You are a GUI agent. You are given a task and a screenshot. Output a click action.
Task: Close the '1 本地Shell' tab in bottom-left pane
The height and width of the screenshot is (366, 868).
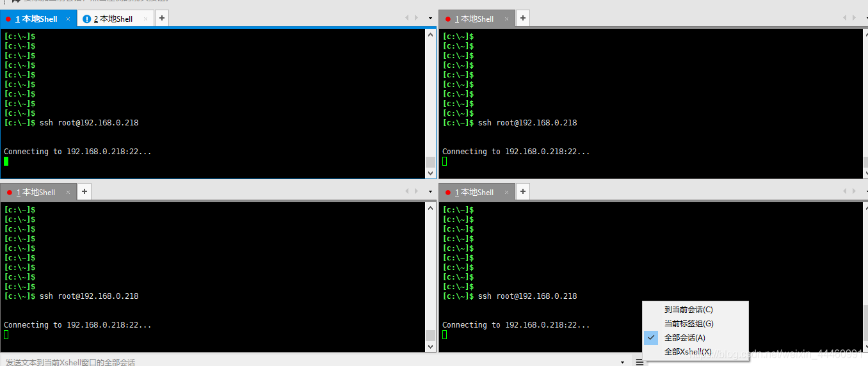[68, 192]
